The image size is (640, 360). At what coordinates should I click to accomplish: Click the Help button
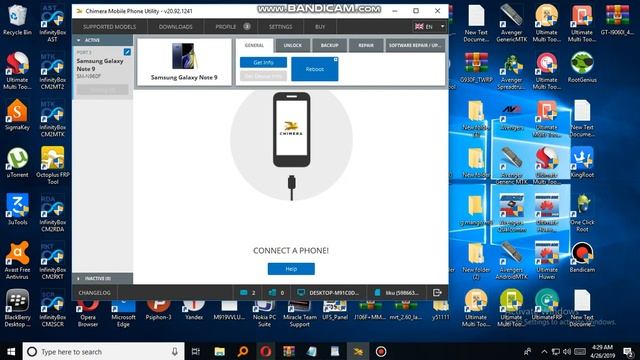click(291, 269)
